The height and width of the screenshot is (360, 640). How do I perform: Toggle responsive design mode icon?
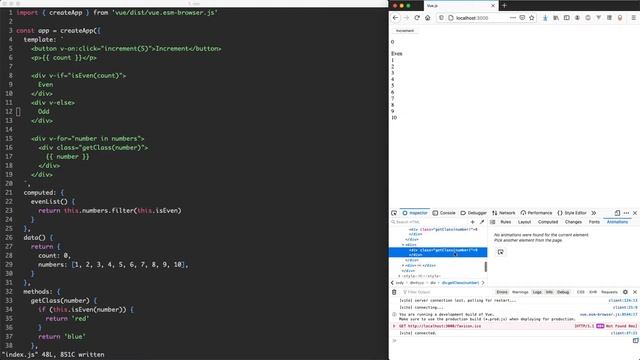[x=617, y=213]
